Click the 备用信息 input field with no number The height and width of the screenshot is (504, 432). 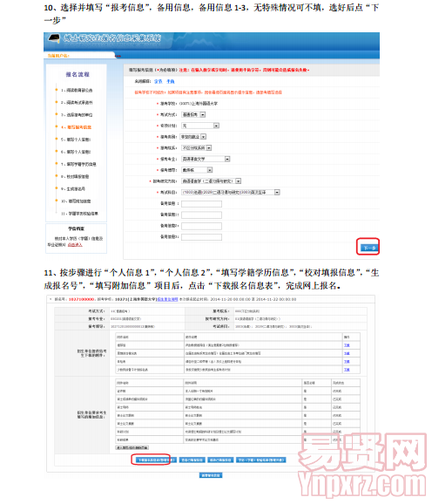201,204
